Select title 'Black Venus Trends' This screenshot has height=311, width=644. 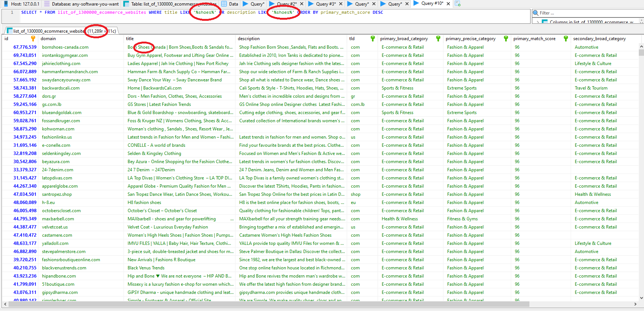[180, 268]
